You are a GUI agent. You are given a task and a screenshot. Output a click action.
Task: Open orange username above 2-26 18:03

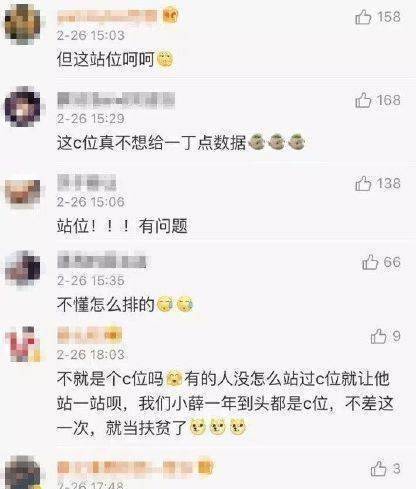89,335
